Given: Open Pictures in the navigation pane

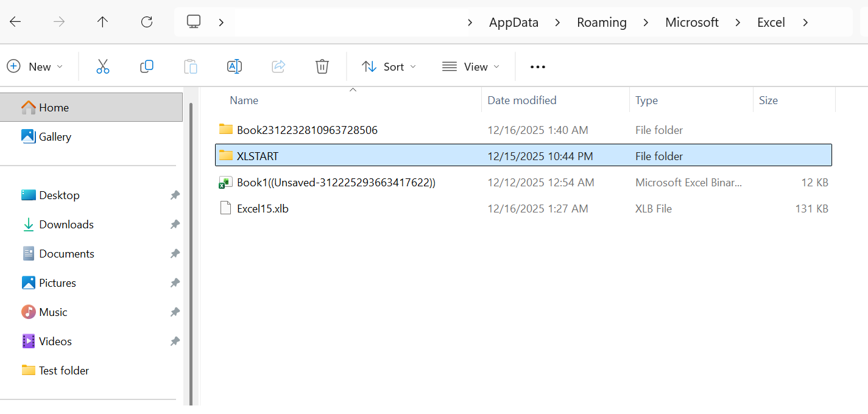Looking at the screenshot, I should (57, 283).
